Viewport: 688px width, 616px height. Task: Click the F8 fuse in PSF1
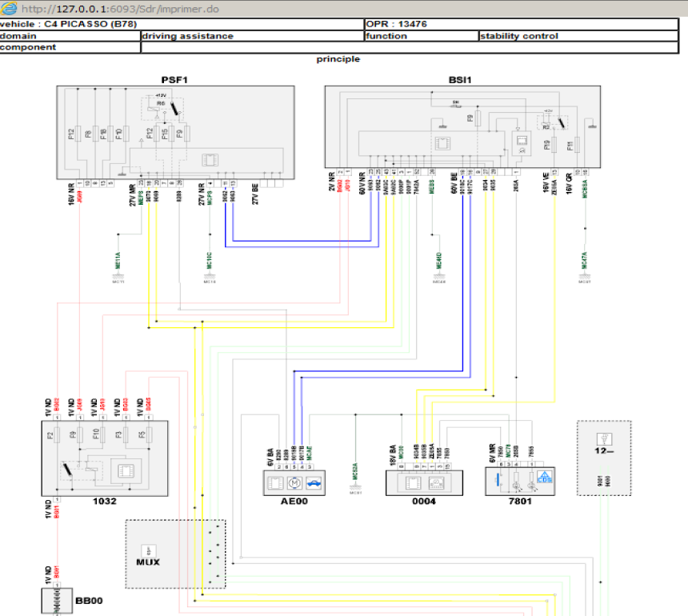[x=96, y=134]
